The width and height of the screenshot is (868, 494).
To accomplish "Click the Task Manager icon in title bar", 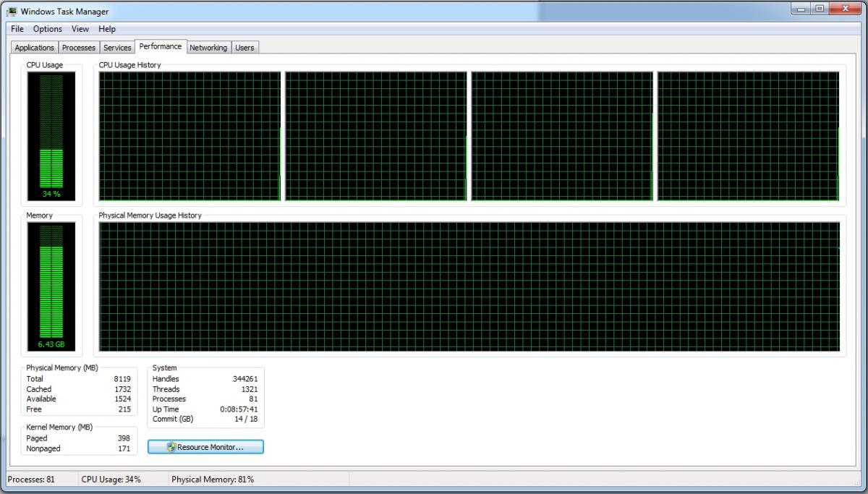I will pyautogui.click(x=12, y=11).
